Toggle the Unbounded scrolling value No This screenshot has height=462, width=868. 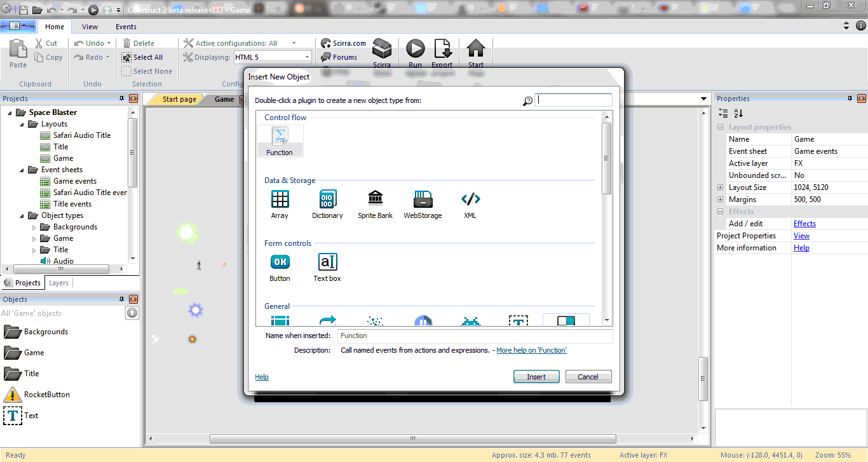[x=830, y=175]
